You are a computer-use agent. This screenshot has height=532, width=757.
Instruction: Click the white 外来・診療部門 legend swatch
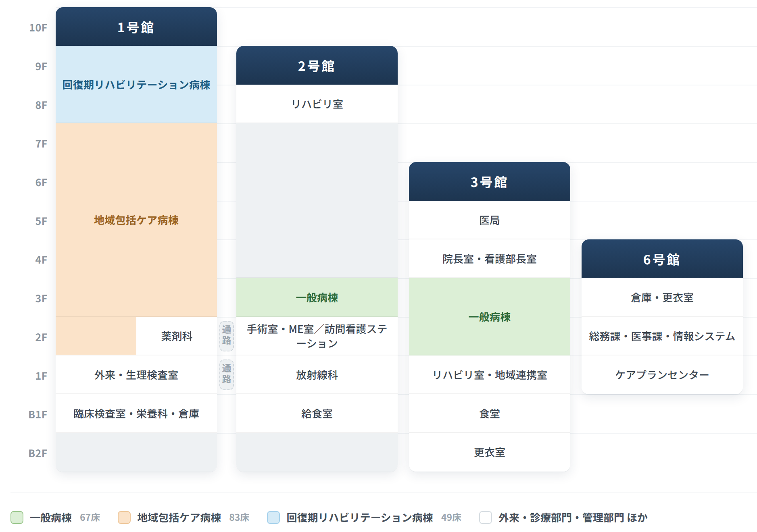click(486, 517)
